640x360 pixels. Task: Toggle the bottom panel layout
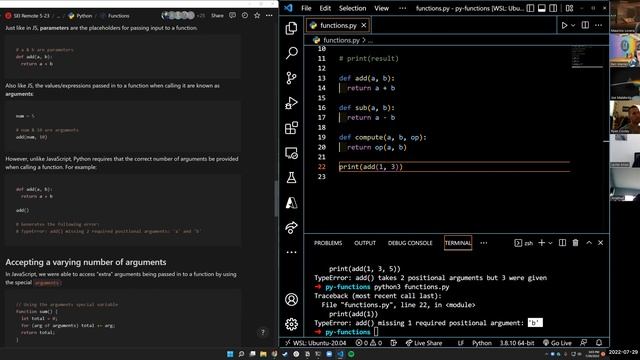(x=542, y=8)
